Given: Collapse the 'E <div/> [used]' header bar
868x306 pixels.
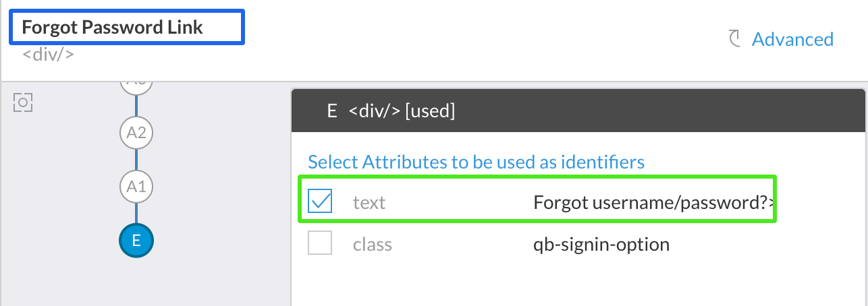Looking at the screenshot, I should pos(578,111).
